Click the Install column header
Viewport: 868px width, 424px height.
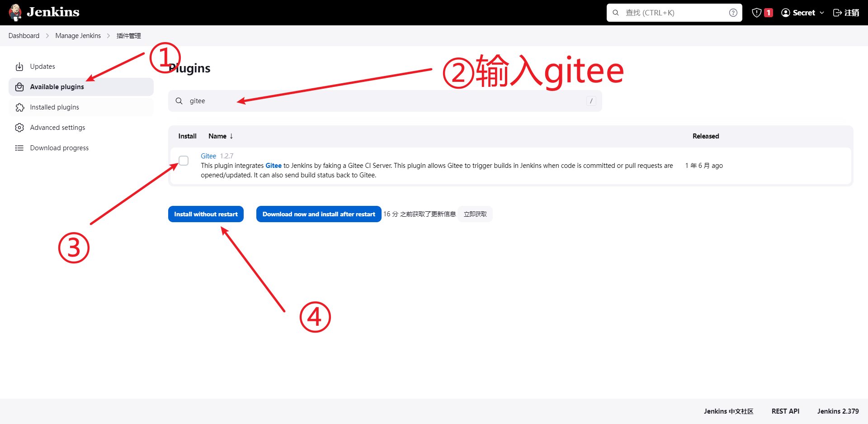(187, 136)
